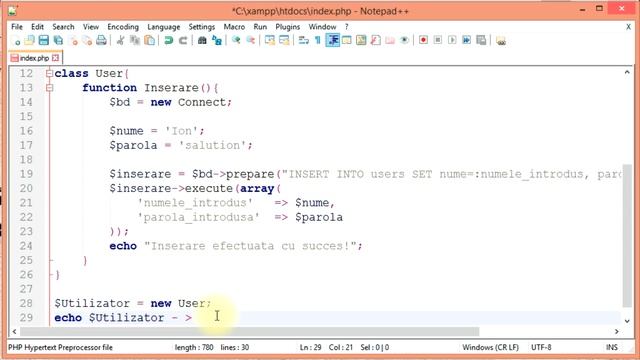Toggle word wrap toolbar icon
The width and height of the screenshot is (640, 360).
click(x=303, y=40)
